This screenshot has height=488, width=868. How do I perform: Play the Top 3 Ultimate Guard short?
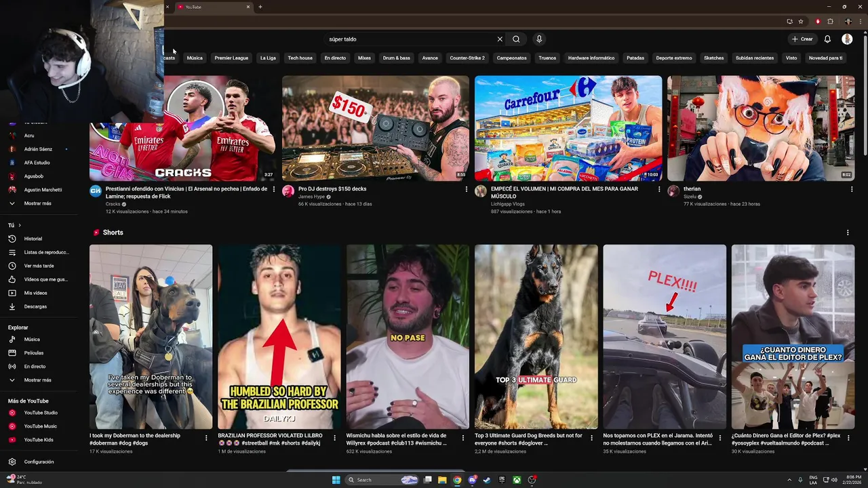(536, 337)
